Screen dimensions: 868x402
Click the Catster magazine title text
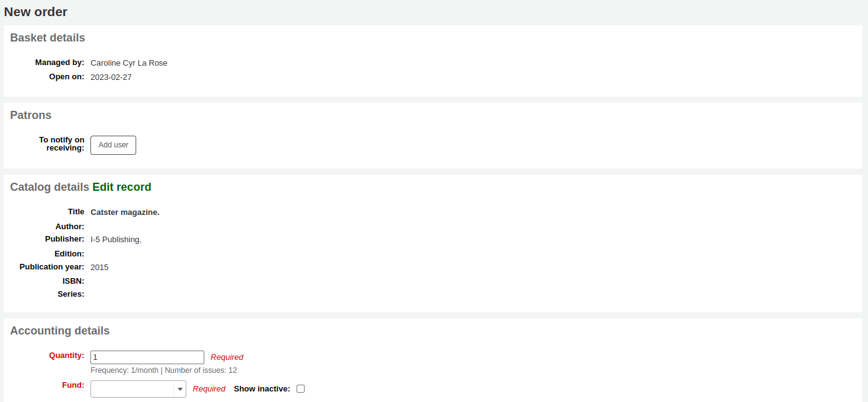point(125,212)
